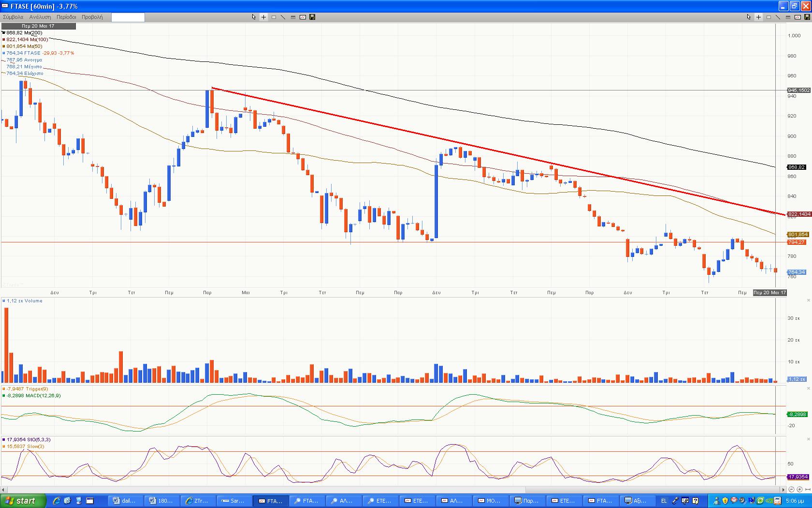Switch to the 'MO...' taskbar window
This screenshot has width=812, height=508.
click(x=490, y=501)
